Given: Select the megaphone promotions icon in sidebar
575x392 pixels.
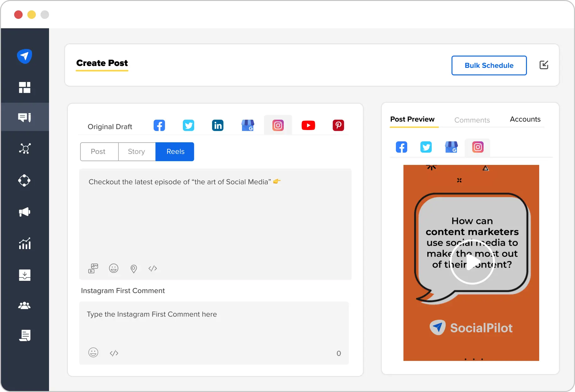Looking at the screenshot, I should point(25,212).
